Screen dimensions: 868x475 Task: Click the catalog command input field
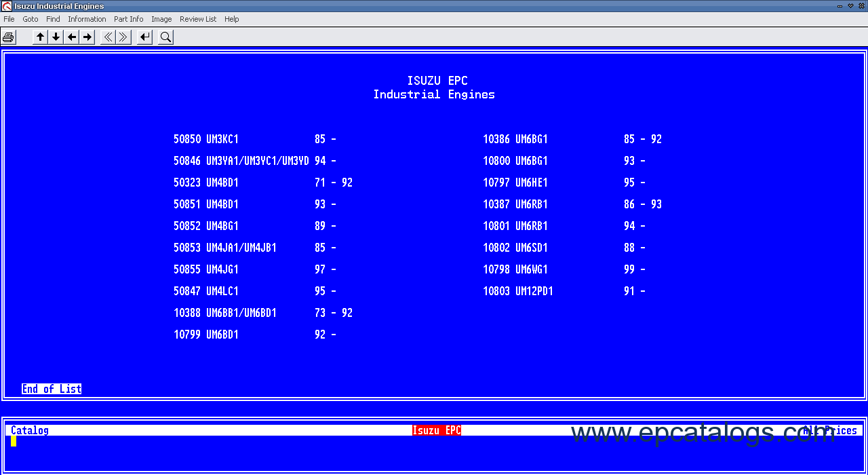pyautogui.click(x=434, y=441)
